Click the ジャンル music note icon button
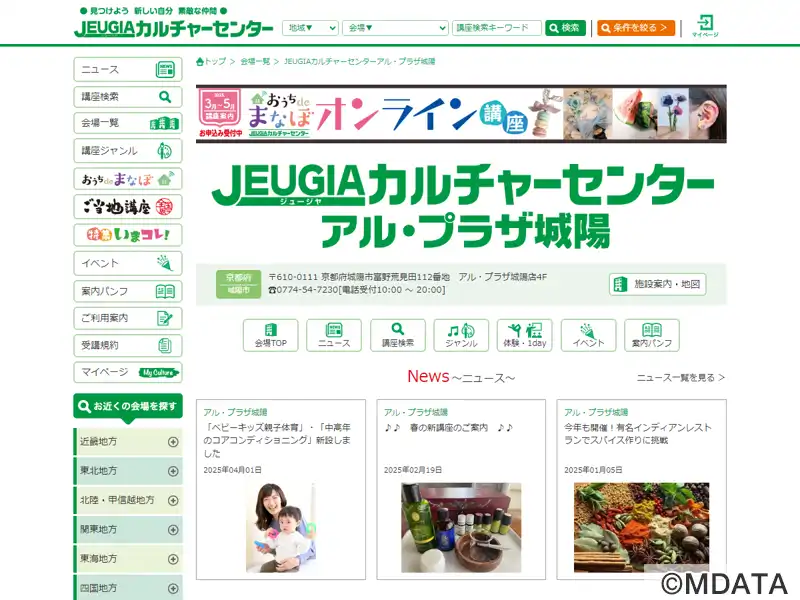Image resolution: width=800 pixels, height=600 pixels. (x=461, y=335)
